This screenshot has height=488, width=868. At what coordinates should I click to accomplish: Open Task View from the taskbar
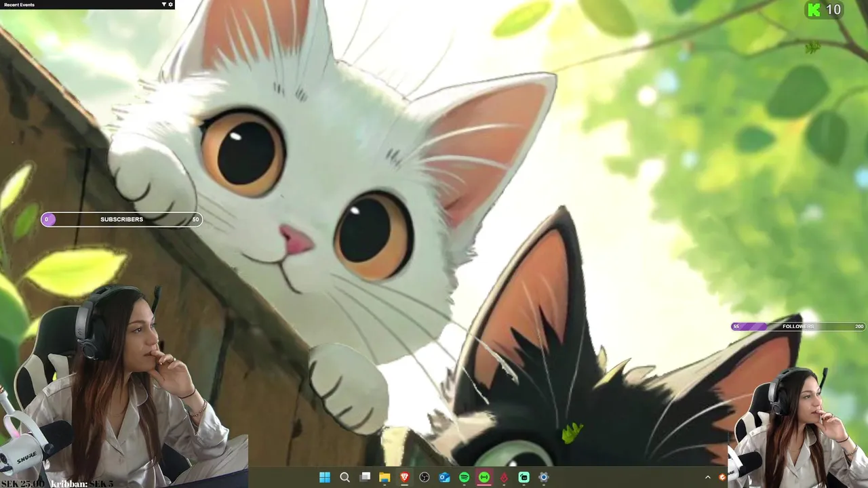click(365, 477)
